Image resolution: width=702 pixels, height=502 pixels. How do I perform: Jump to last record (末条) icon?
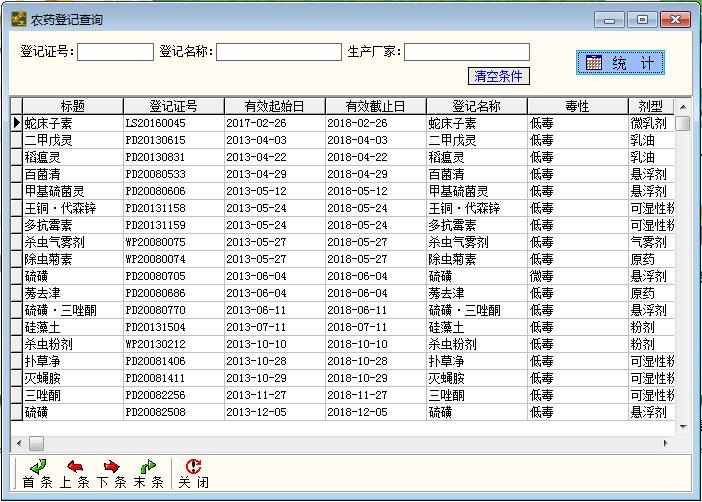tap(148, 467)
